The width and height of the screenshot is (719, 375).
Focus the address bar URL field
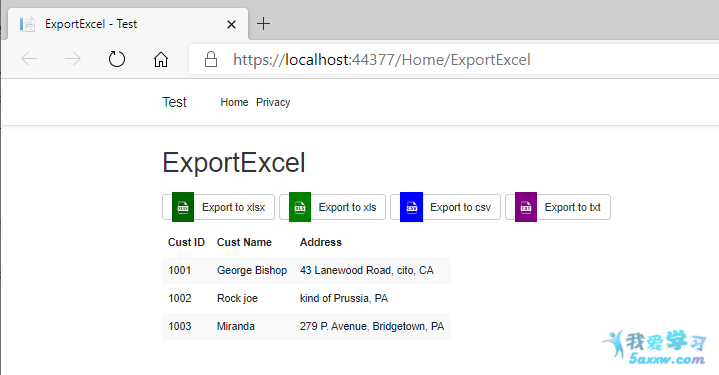click(x=454, y=60)
